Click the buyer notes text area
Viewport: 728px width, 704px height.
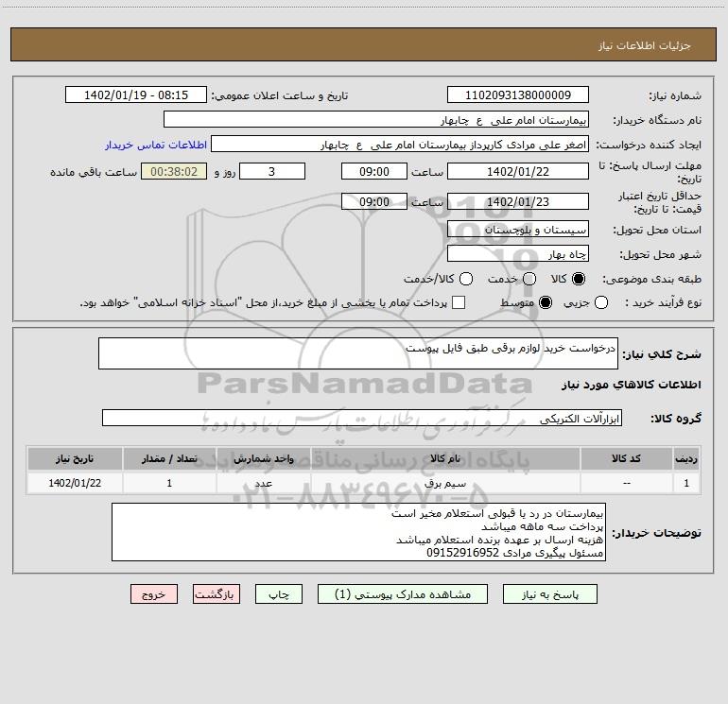[358, 532]
